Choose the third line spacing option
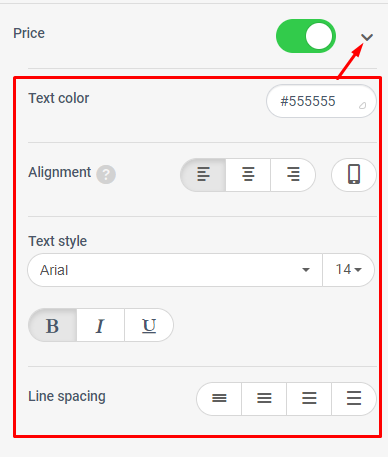This screenshot has width=388, height=457. 309,399
